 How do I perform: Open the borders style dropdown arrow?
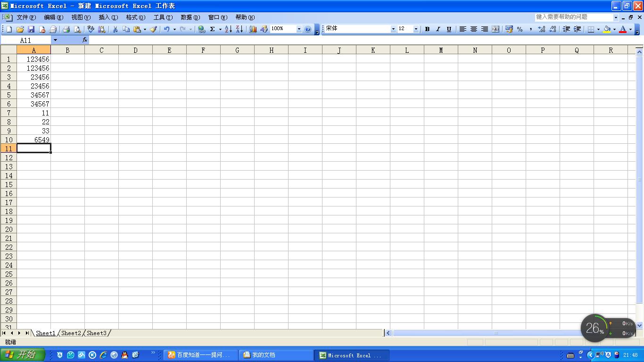[x=598, y=29]
